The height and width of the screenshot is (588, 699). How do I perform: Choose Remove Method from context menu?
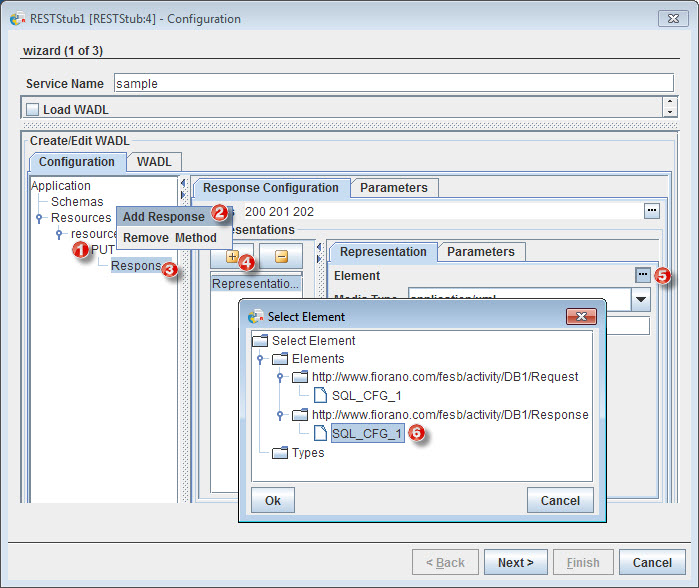click(x=170, y=238)
